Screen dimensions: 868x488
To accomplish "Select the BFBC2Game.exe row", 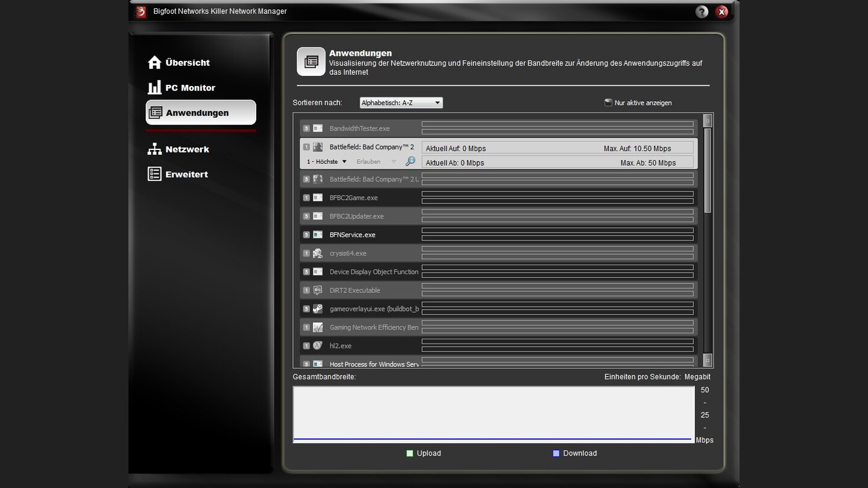I will 498,198.
